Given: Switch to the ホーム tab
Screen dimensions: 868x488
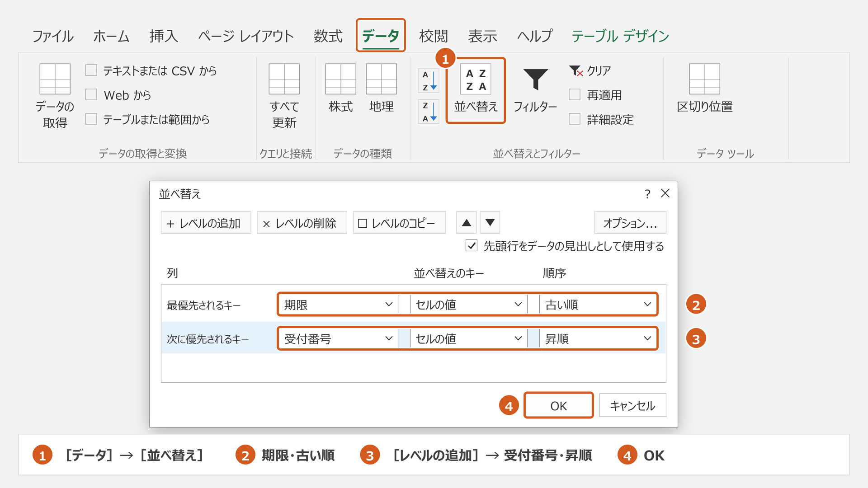Looking at the screenshot, I should [111, 36].
